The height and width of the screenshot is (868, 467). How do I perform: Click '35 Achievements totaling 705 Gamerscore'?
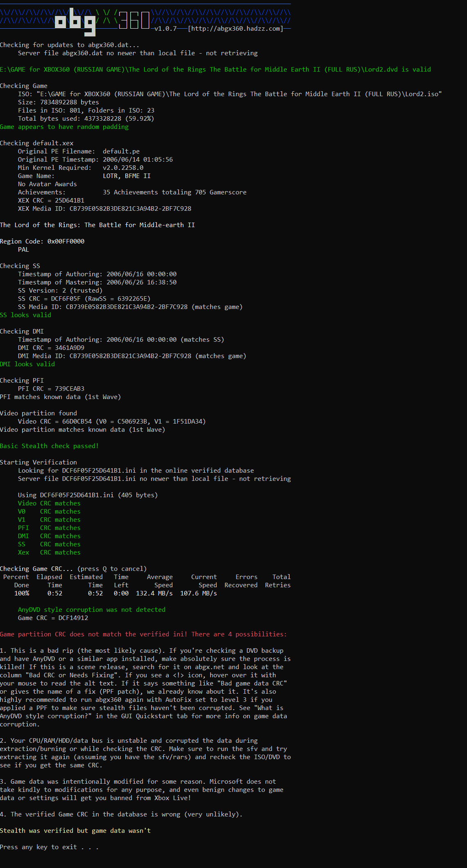pyautogui.click(x=175, y=192)
